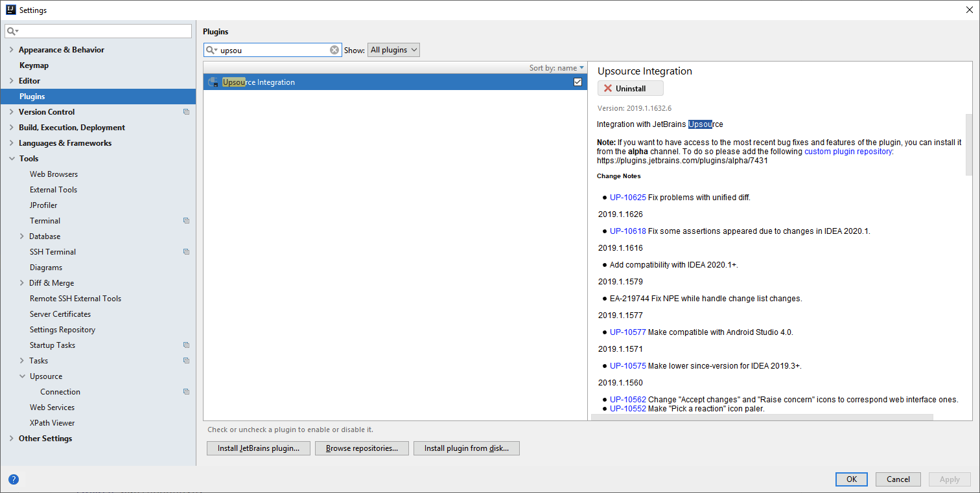Open Remote SSH External Tools settings
The width and height of the screenshot is (980, 493).
pyautogui.click(x=75, y=299)
